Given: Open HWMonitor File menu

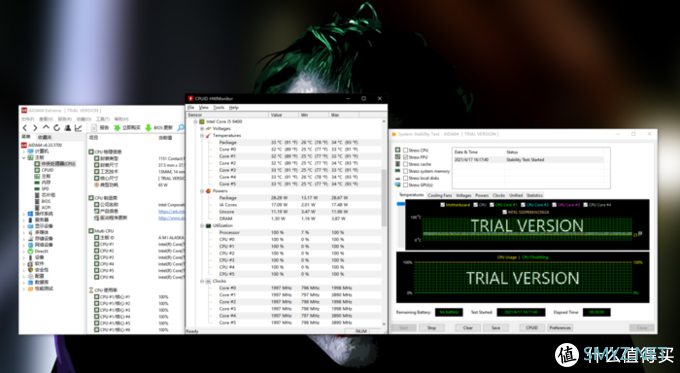Looking at the screenshot, I should (x=190, y=107).
